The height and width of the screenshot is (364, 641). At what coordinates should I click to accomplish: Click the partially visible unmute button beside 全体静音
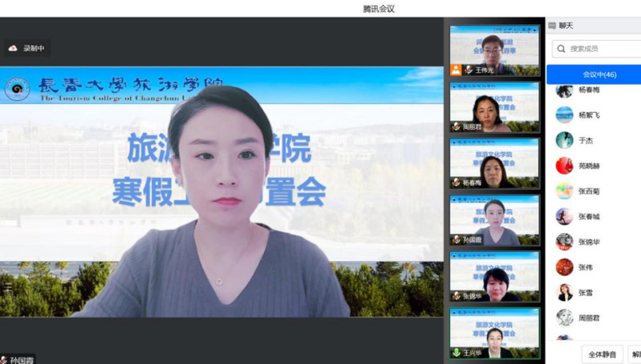(x=634, y=354)
